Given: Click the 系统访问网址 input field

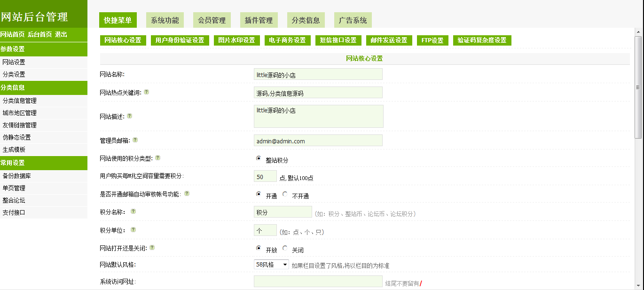Looking at the screenshot, I should coord(318,282).
